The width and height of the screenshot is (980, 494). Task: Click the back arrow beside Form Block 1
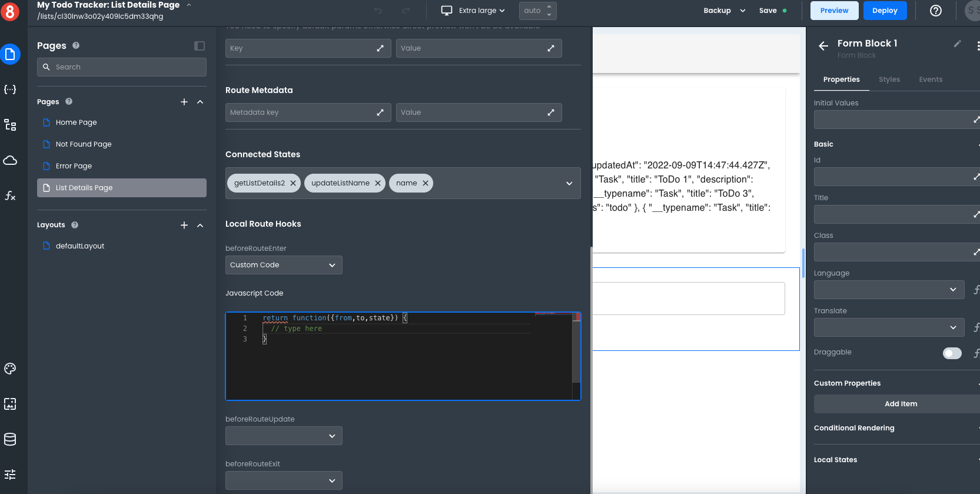823,46
